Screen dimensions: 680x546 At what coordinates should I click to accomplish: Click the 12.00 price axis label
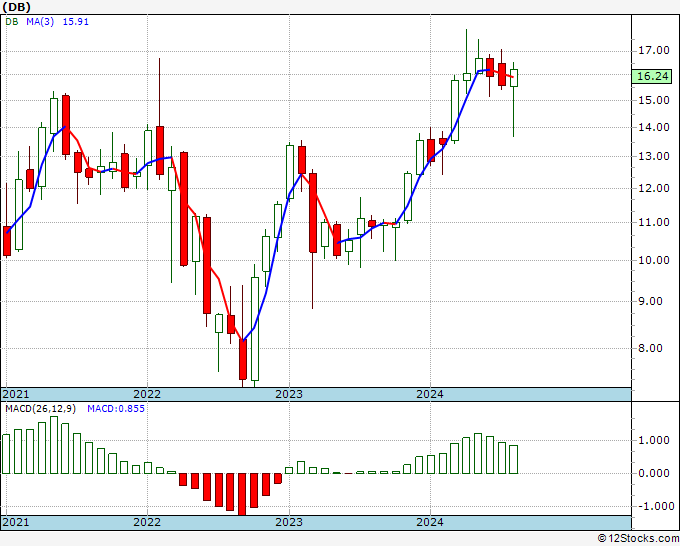tap(654, 188)
